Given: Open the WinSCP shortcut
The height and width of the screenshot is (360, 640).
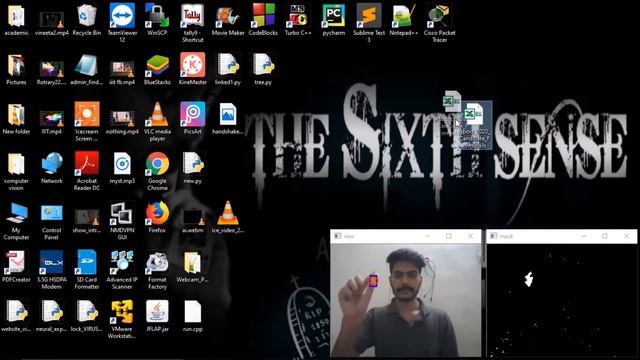Looking at the screenshot, I should [x=157, y=20].
